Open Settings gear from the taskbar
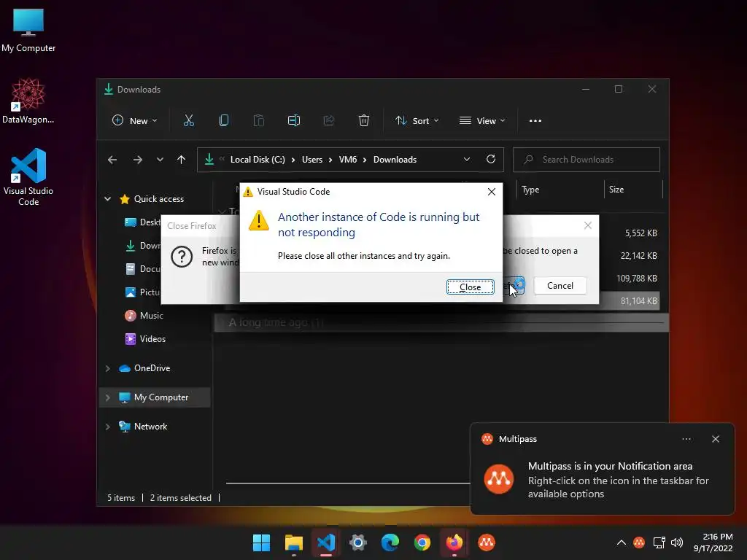Screen dimensions: 747x560 tap(357, 542)
